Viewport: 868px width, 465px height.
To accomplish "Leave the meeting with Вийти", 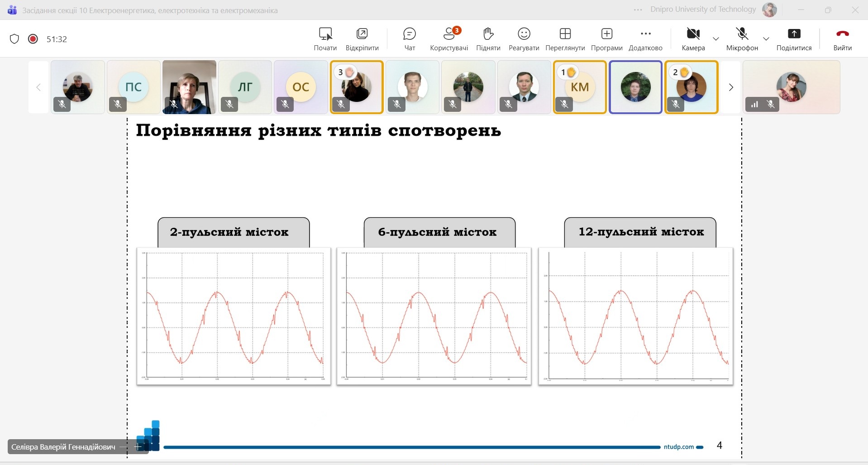I will 842,38.
